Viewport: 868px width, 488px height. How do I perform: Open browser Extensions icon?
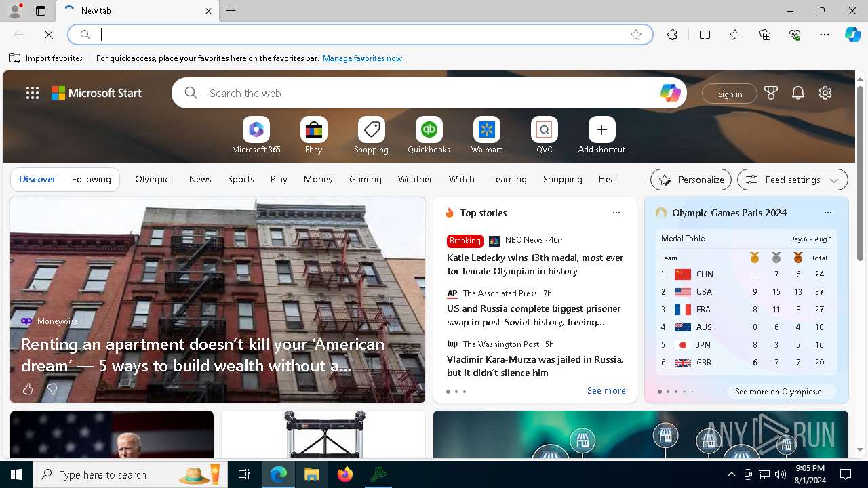click(x=672, y=35)
